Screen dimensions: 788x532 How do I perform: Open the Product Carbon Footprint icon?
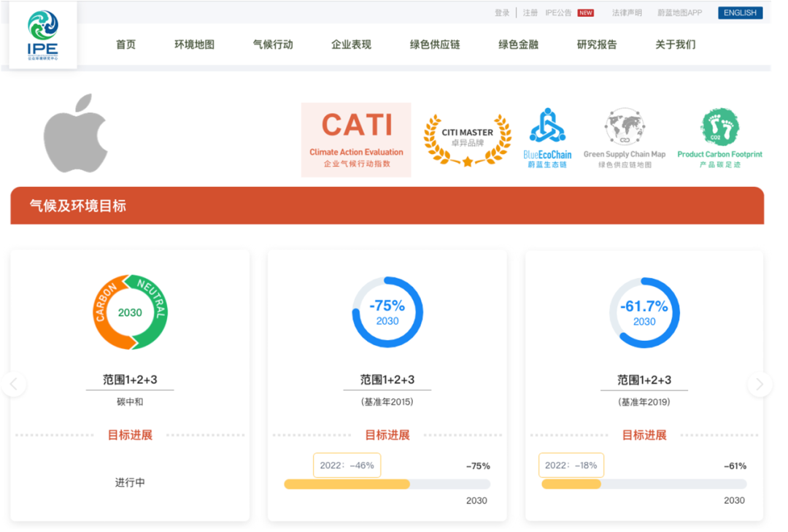click(719, 138)
